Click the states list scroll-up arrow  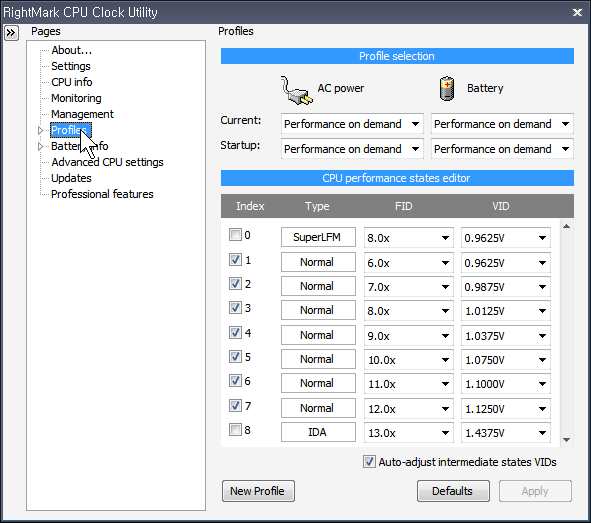coord(566,226)
